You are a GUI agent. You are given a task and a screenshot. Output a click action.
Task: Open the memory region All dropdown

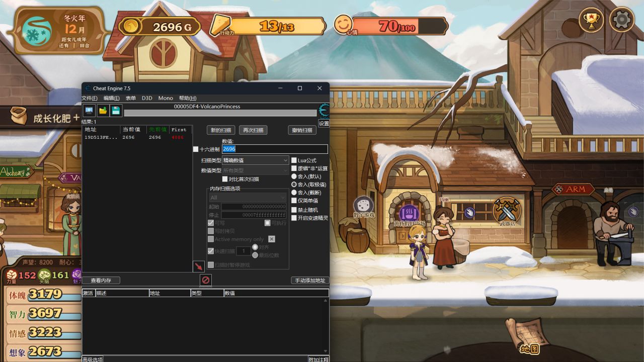(247, 198)
